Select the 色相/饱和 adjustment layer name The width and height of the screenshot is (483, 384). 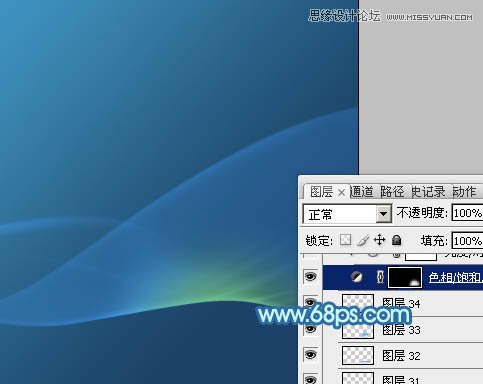(x=455, y=277)
